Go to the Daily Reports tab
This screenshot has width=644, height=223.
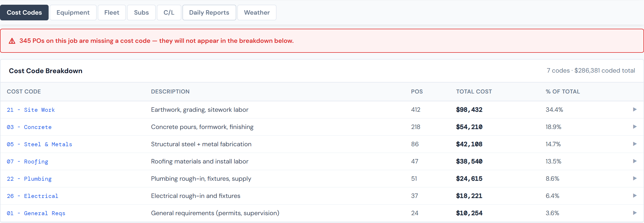tap(209, 13)
